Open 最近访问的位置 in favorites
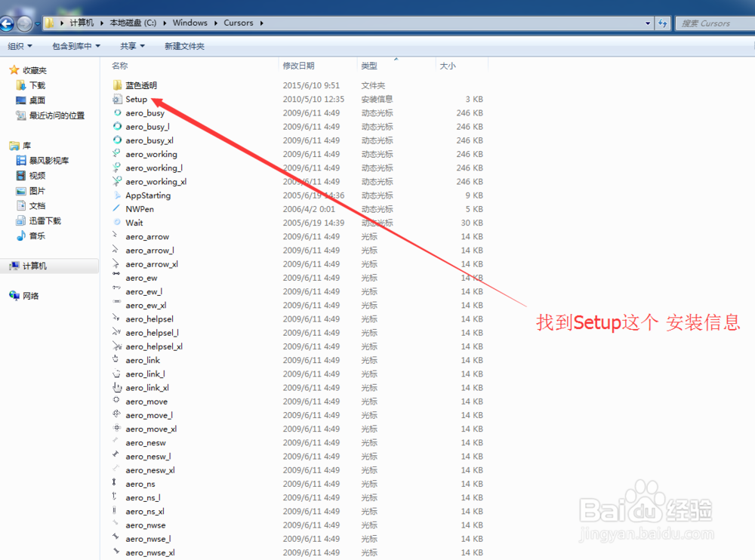This screenshot has height=560, width=755. [x=57, y=115]
